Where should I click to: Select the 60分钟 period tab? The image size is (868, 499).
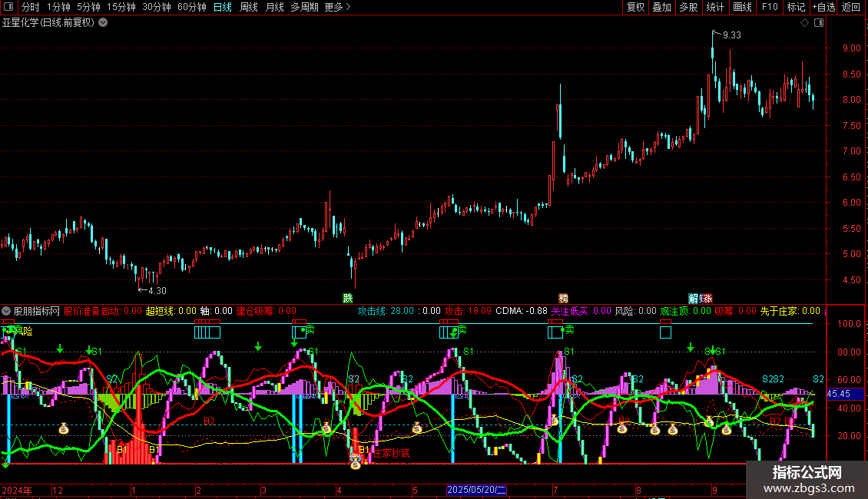coord(192,7)
